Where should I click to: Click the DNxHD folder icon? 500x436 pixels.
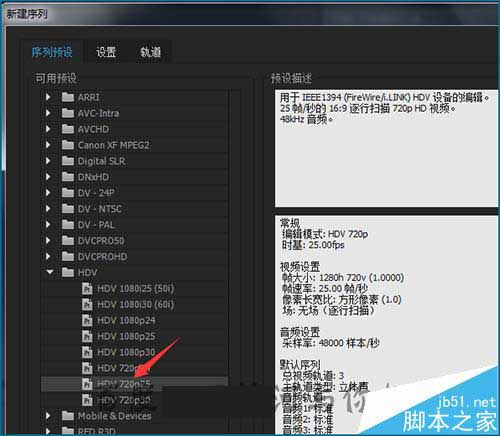tap(68, 177)
